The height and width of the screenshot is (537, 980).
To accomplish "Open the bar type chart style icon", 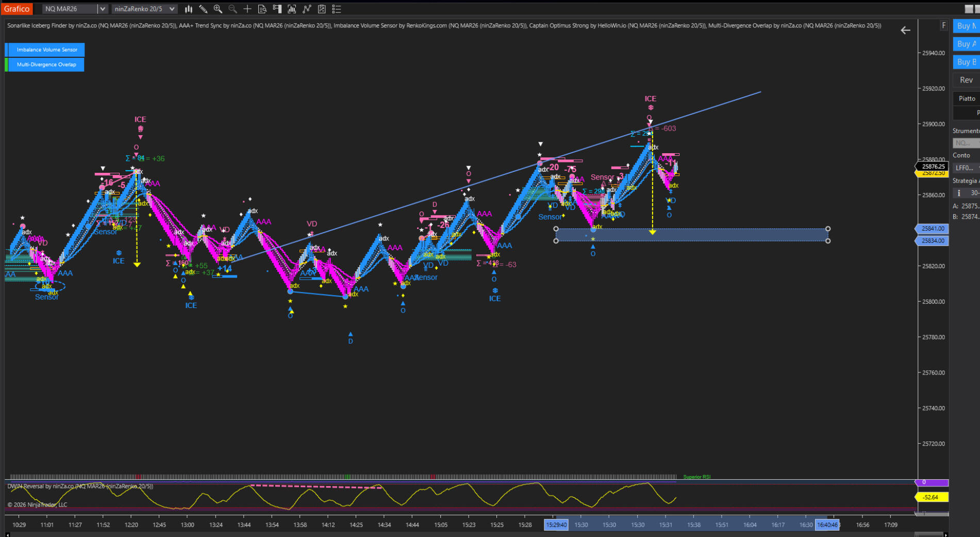I will pos(189,9).
